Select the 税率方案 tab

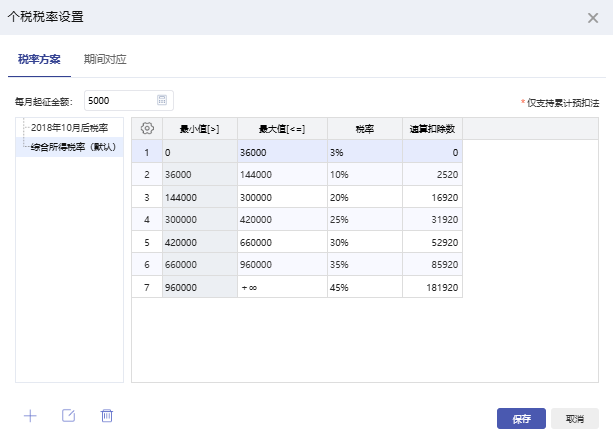point(39,59)
